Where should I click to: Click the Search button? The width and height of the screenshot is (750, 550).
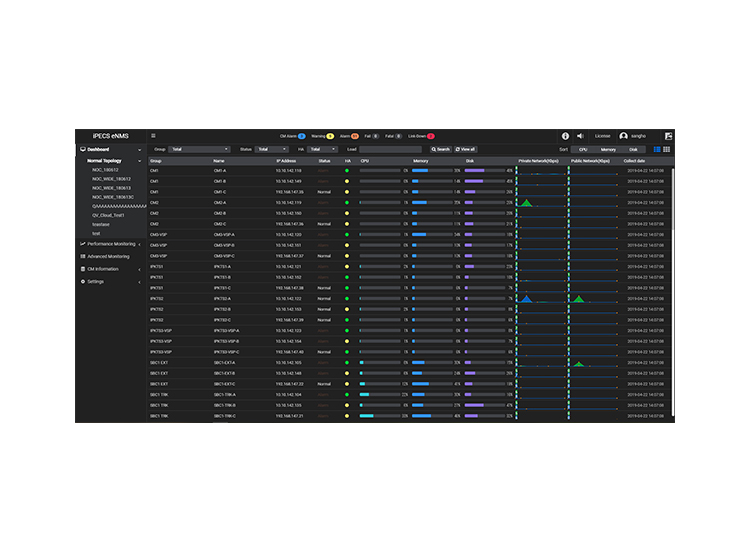(441, 149)
